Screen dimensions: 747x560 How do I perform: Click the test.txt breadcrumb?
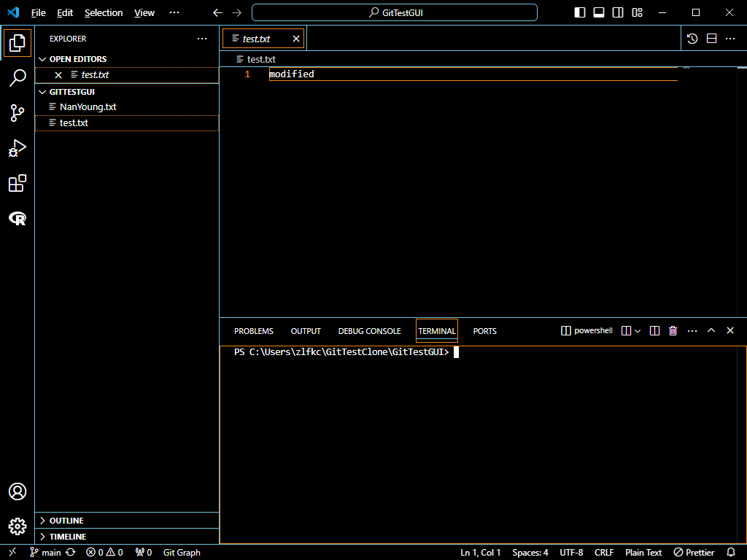coord(256,60)
